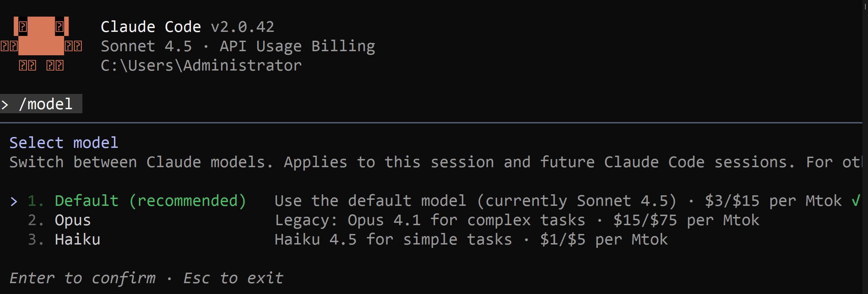Click the C:\Users\Administrator directory path
The image size is (868, 294).
201,65
